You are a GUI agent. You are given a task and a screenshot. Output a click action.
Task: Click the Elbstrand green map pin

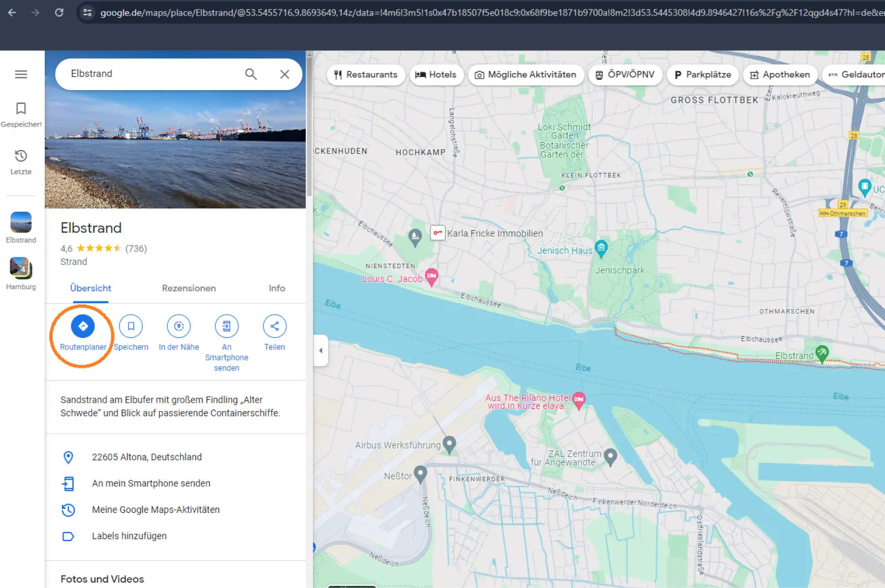(x=822, y=353)
